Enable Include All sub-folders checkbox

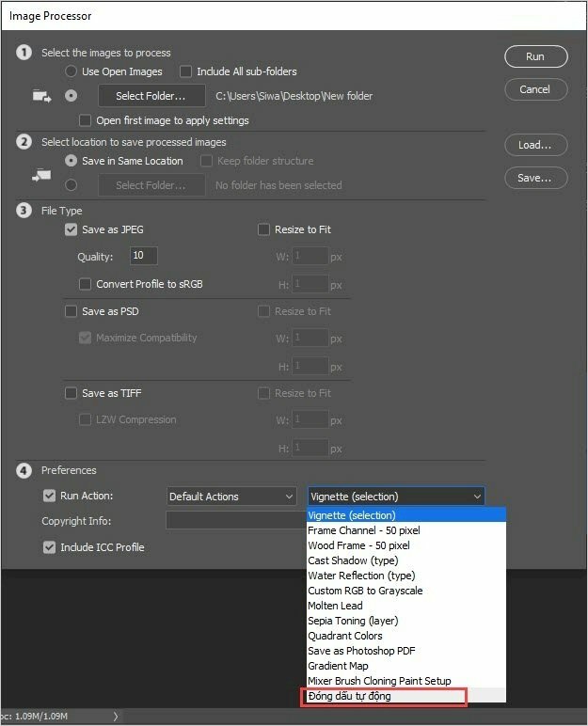[x=185, y=71]
